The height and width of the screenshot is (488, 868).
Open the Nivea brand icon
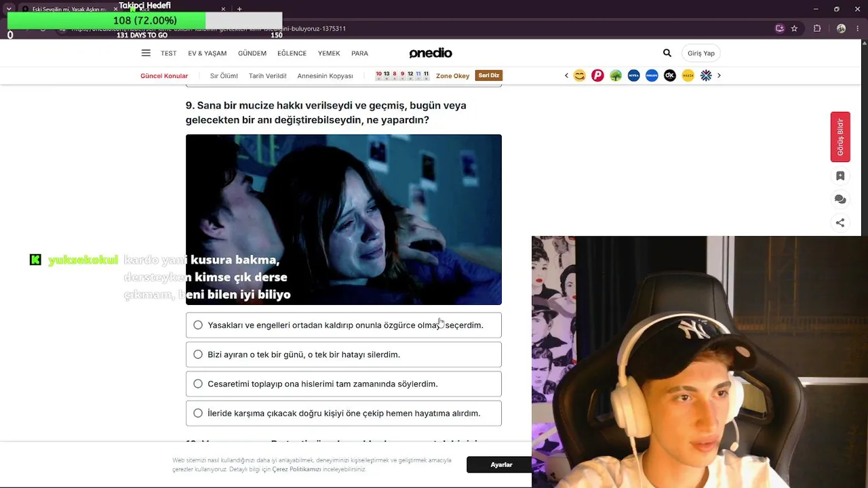pos(634,76)
